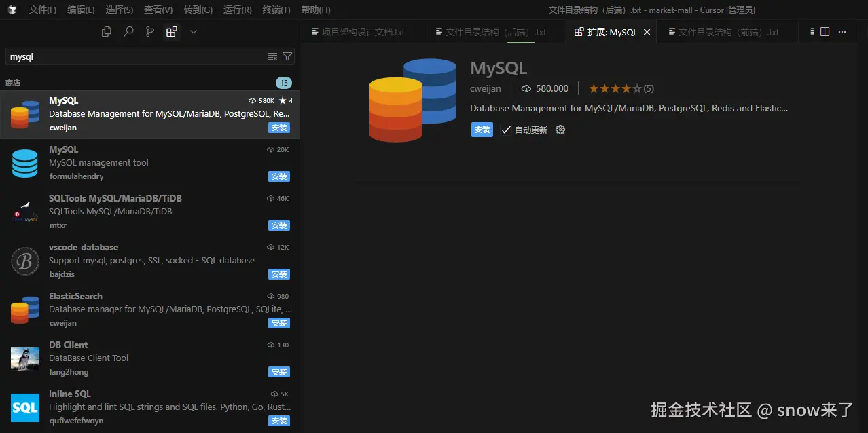Switch to 项目架构设计文档.txt tab
The width and height of the screenshot is (868, 433).
(363, 32)
